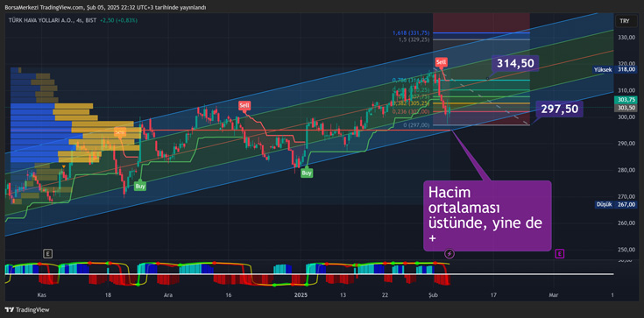This screenshot has height=318, width=644.
Task: Click the BorsaMerkezi publisher header text
Action: coord(105,7)
